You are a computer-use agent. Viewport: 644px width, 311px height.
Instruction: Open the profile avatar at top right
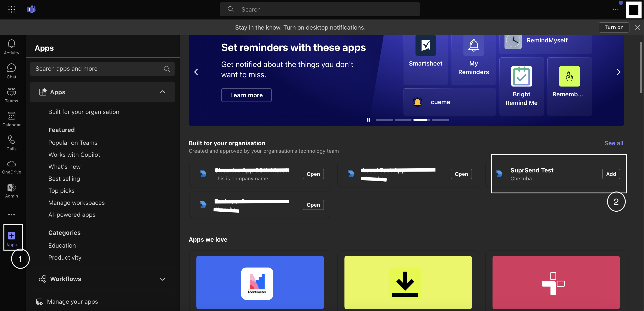click(x=634, y=10)
